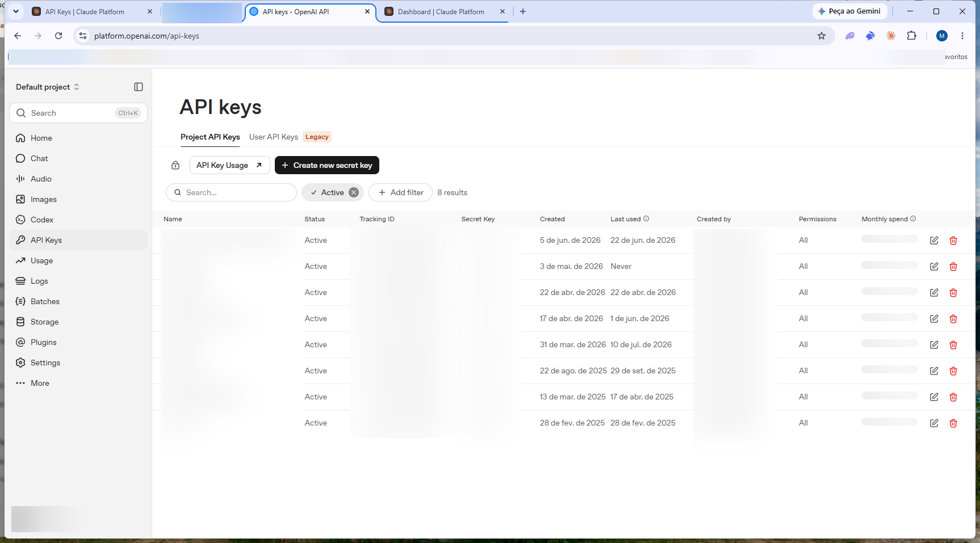The width and height of the screenshot is (980, 543).
Task: Click Peça ao Gemini button
Action: pyautogui.click(x=849, y=11)
